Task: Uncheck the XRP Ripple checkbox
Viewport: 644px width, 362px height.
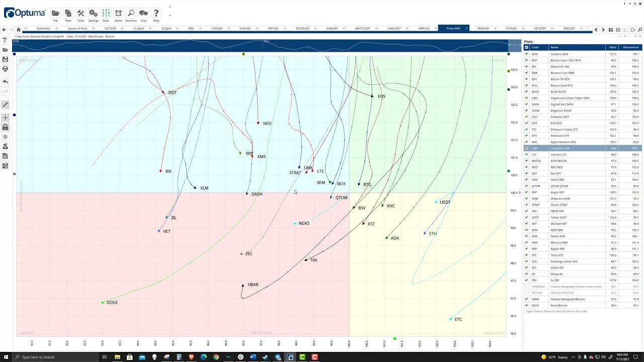Action: [x=527, y=249]
